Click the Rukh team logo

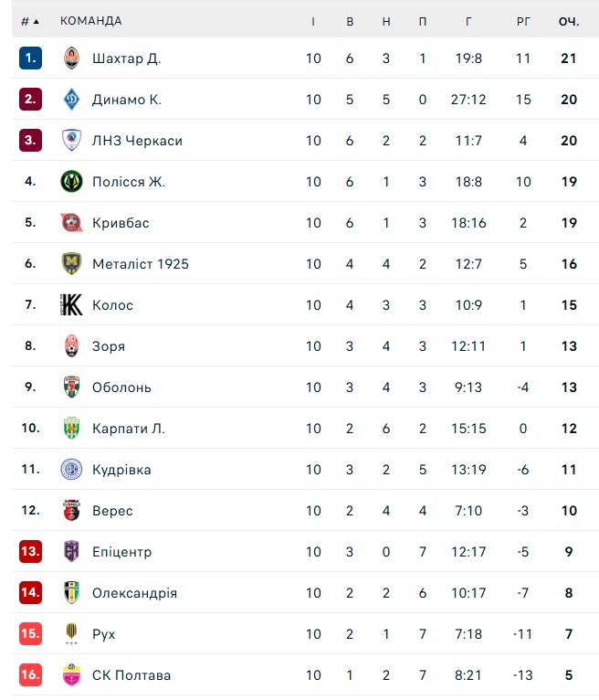71,634
